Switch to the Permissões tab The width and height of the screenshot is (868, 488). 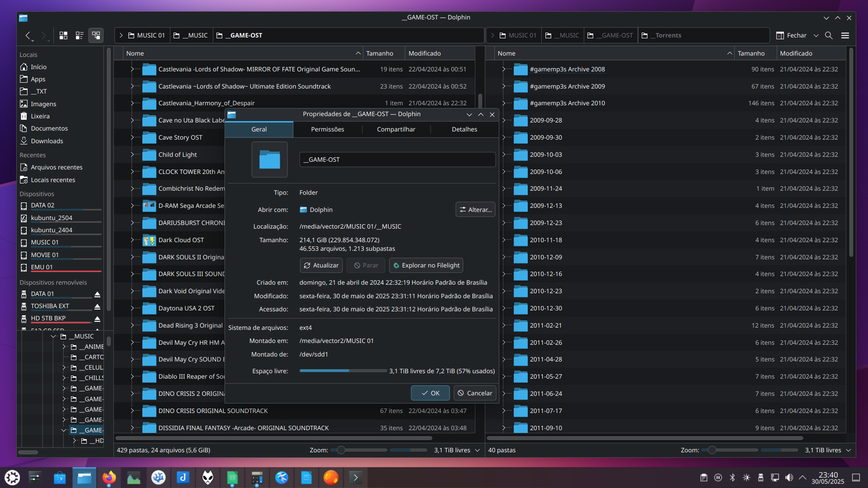click(328, 129)
